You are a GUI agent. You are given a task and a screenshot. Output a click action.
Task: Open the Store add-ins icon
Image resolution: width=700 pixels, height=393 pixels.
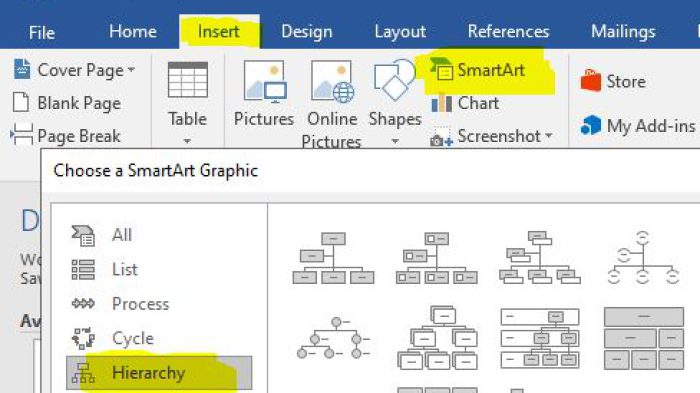pyautogui.click(x=591, y=81)
